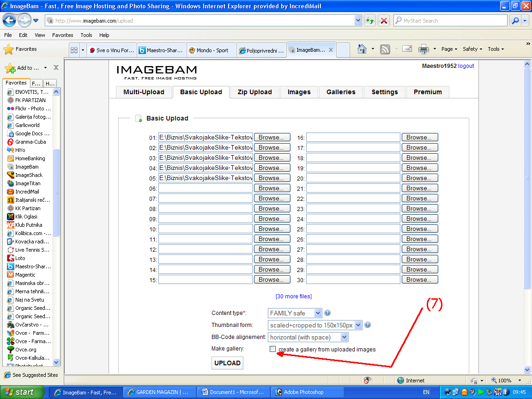This screenshot has height=399, width=532.
Task: Open the Tools command bar dropdown
Action: [496, 49]
